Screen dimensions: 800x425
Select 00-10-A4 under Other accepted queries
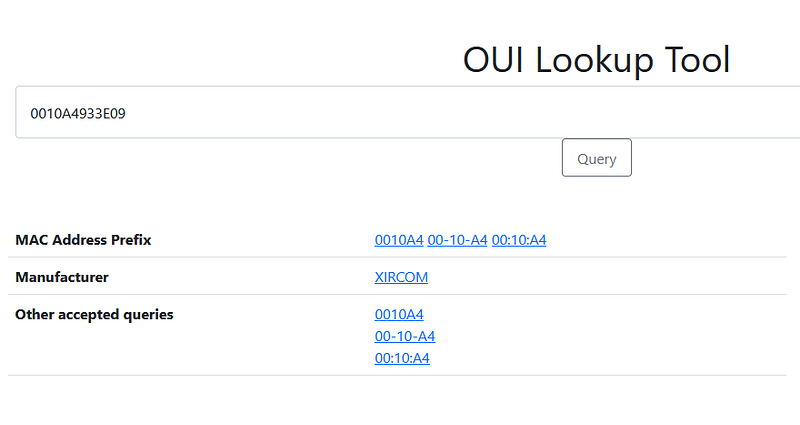[x=405, y=336]
